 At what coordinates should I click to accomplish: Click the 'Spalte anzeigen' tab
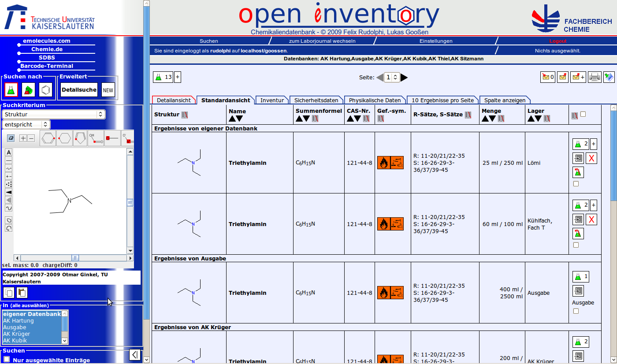pos(505,100)
